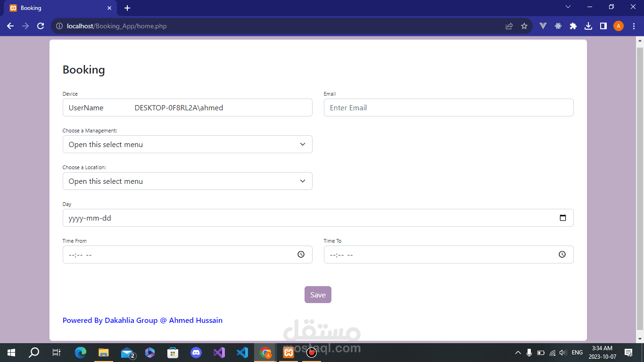Open the Chrome profile avatar

click(619, 26)
